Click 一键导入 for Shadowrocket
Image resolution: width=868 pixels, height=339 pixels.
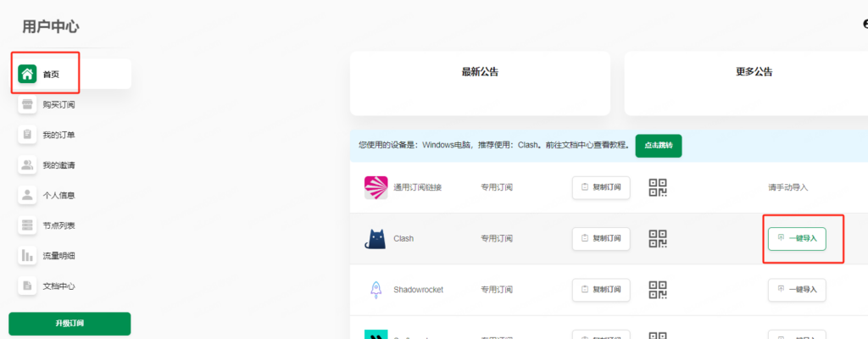tap(796, 289)
